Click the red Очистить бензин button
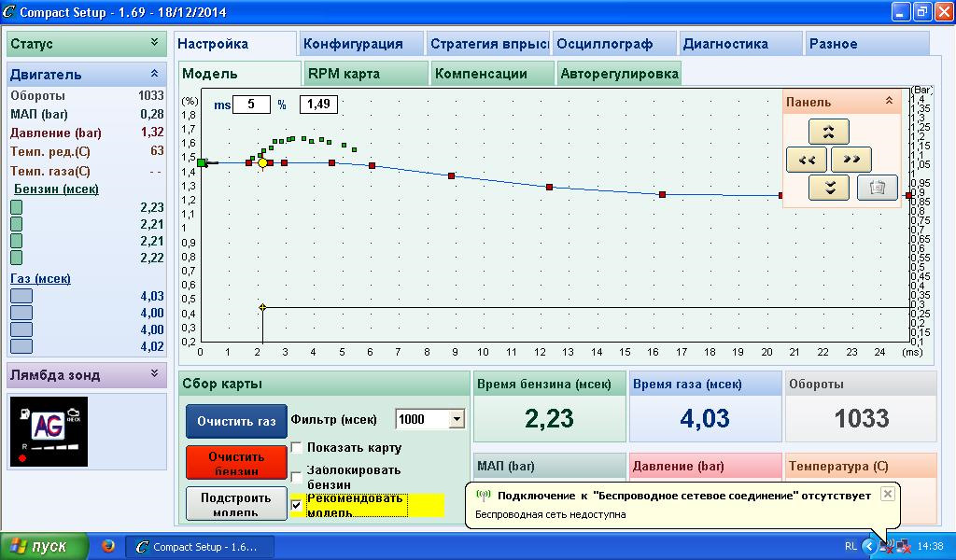The image size is (956, 560). [x=236, y=463]
